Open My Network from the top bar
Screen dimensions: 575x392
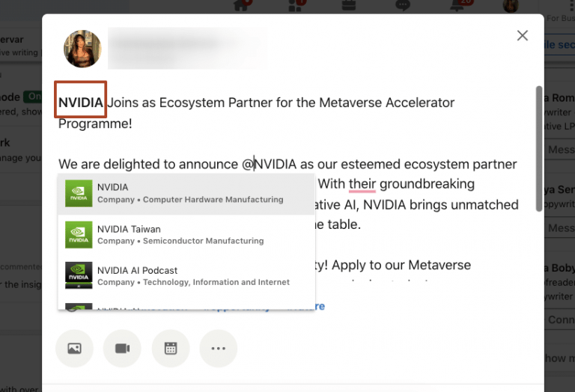pos(296,6)
